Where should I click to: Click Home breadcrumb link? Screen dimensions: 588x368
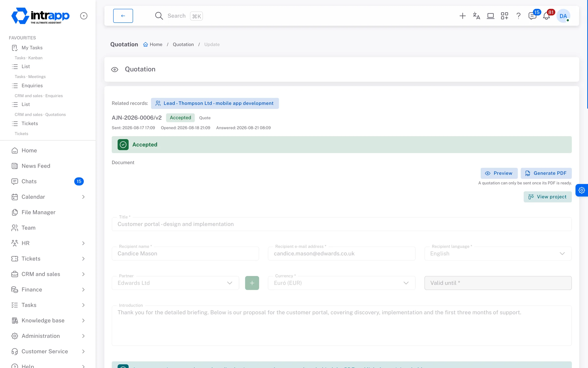[153, 44]
